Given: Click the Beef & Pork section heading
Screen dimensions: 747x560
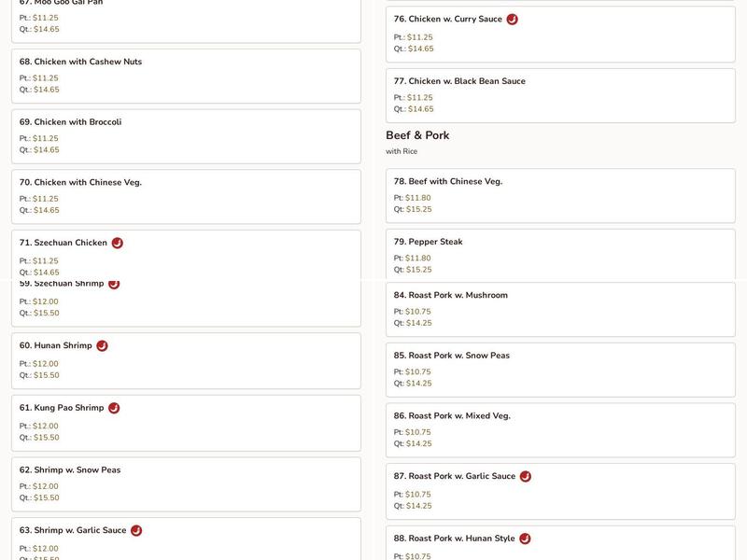Looking at the screenshot, I should (417, 135).
